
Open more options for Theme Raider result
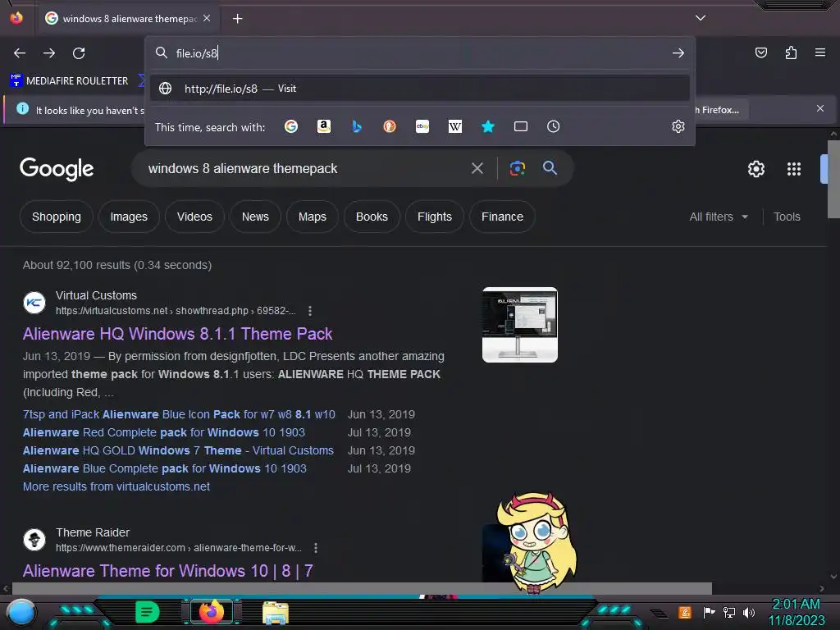click(316, 548)
